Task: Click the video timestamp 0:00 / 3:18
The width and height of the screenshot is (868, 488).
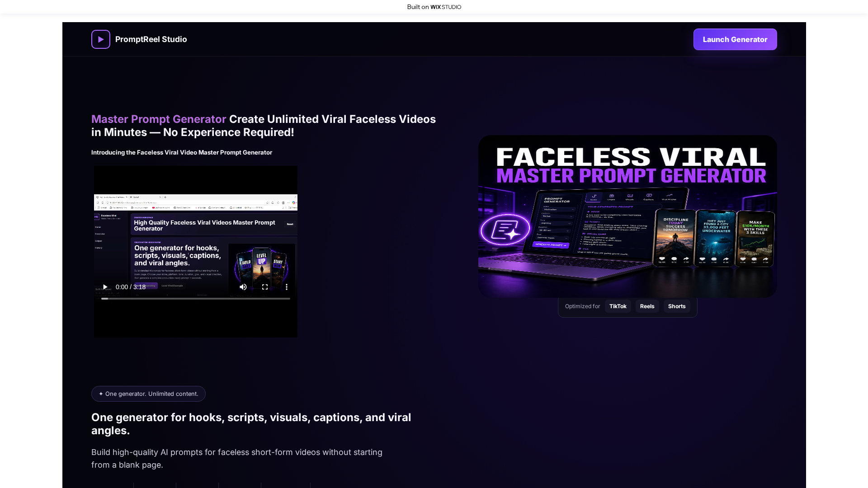Action: coord(131,287)
